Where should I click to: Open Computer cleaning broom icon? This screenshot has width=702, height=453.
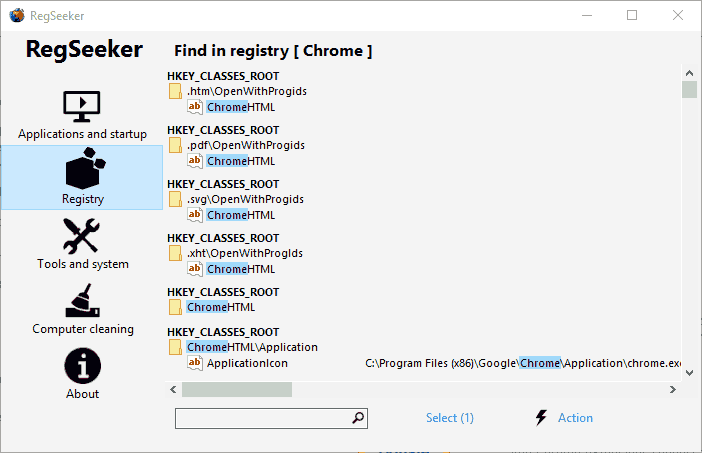click(83, 301)
